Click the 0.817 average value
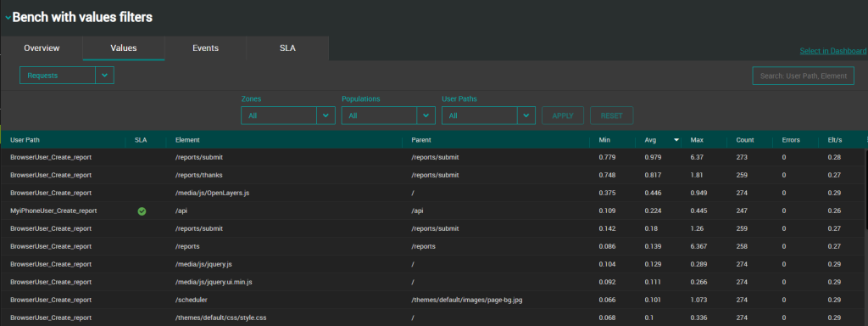This screenshot has height=326, width=868. pyautogui.click(x=654, y=175)
